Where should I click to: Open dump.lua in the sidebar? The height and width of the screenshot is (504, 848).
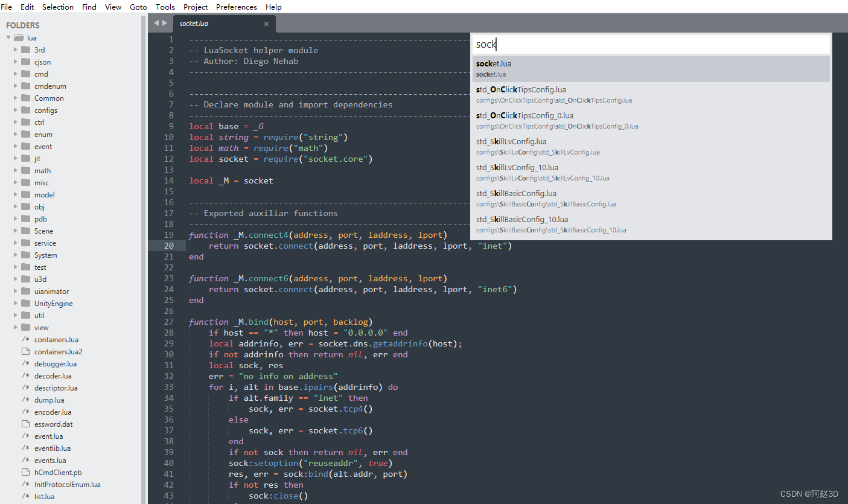click(x=49, y=400)
